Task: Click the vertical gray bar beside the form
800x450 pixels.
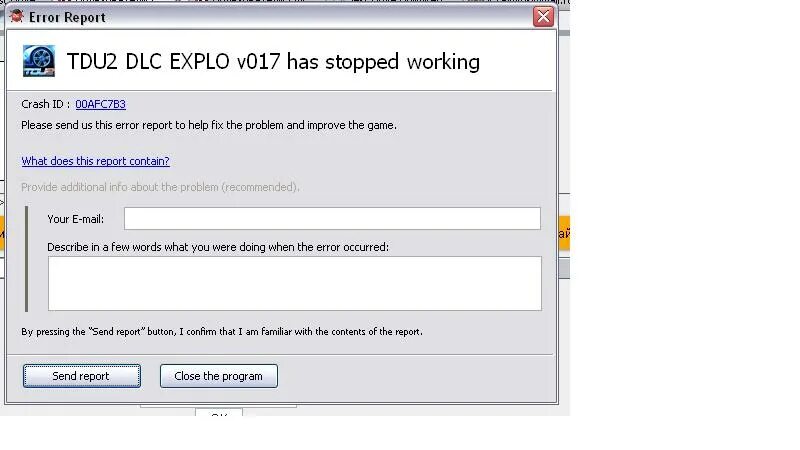Action: (27, 259)
